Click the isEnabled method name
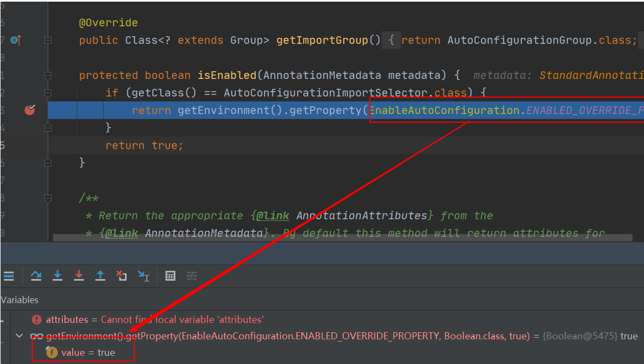 point(227,75)
